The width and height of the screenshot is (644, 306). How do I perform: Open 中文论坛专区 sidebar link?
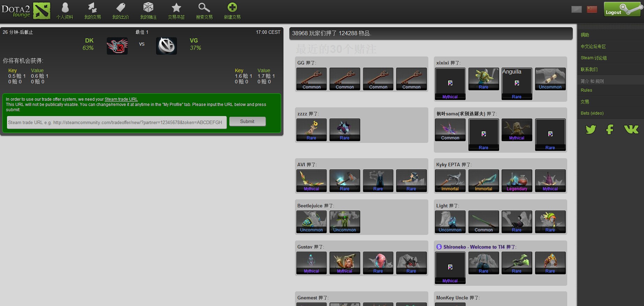(x=593, y=46)
